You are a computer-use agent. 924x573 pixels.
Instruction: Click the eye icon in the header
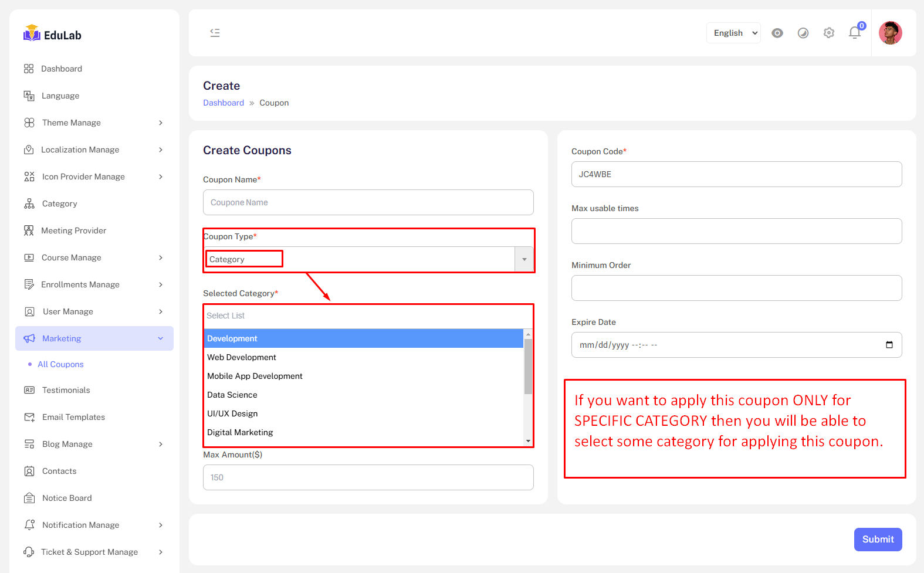coord(777,33)
